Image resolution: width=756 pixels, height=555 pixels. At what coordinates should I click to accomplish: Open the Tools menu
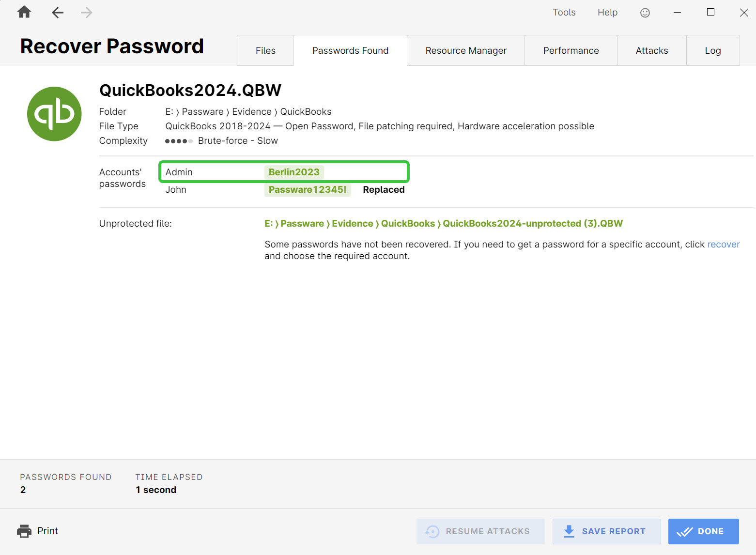[x=564, y=12]
